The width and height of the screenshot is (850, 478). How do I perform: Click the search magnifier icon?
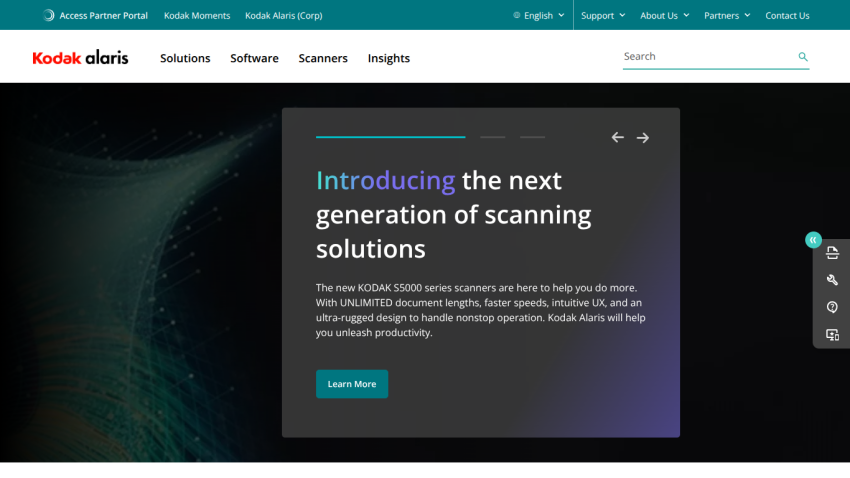tap(803, 56)
